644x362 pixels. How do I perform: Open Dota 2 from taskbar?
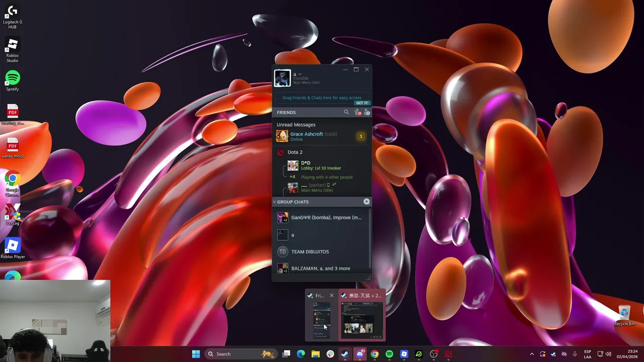coord(448,354)
